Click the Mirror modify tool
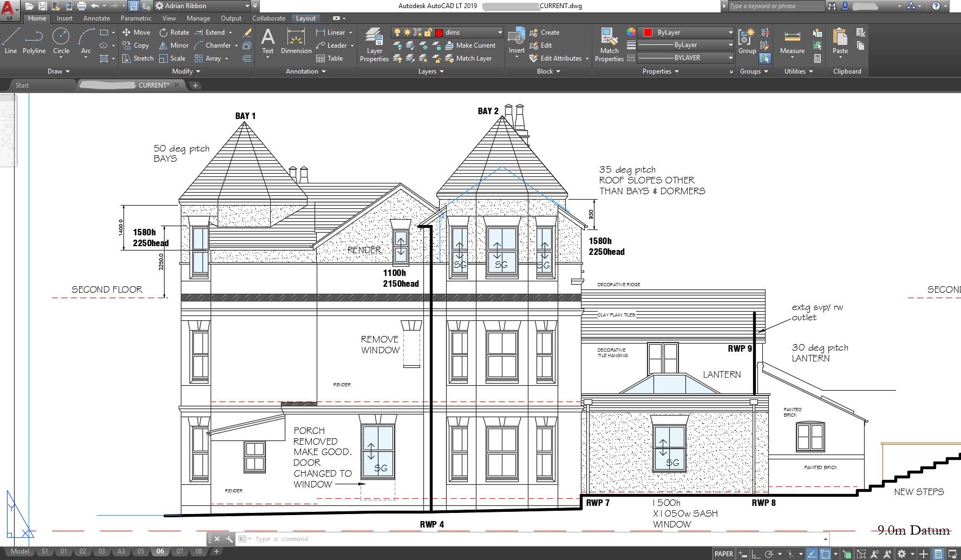 coord(174,45)
